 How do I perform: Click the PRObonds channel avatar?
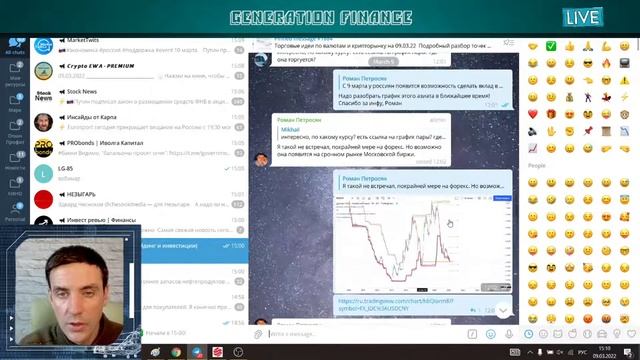pos(43,148)
